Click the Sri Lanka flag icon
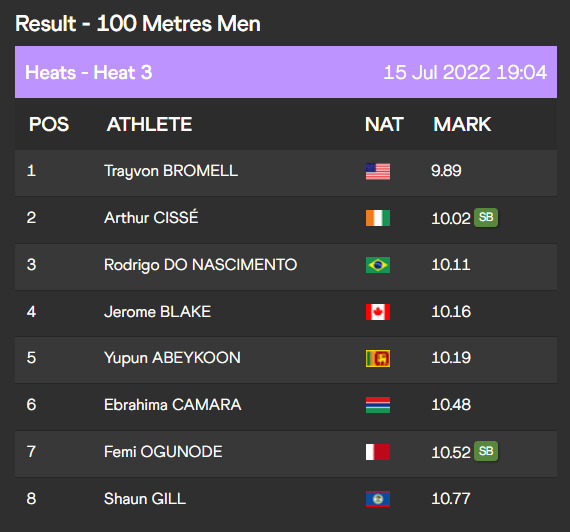 pos(378,359)
